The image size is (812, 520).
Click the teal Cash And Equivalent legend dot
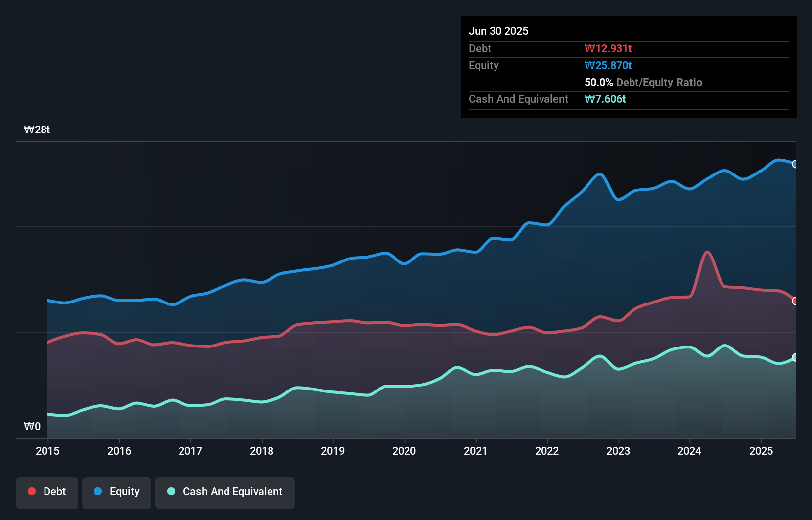(170, 491)
